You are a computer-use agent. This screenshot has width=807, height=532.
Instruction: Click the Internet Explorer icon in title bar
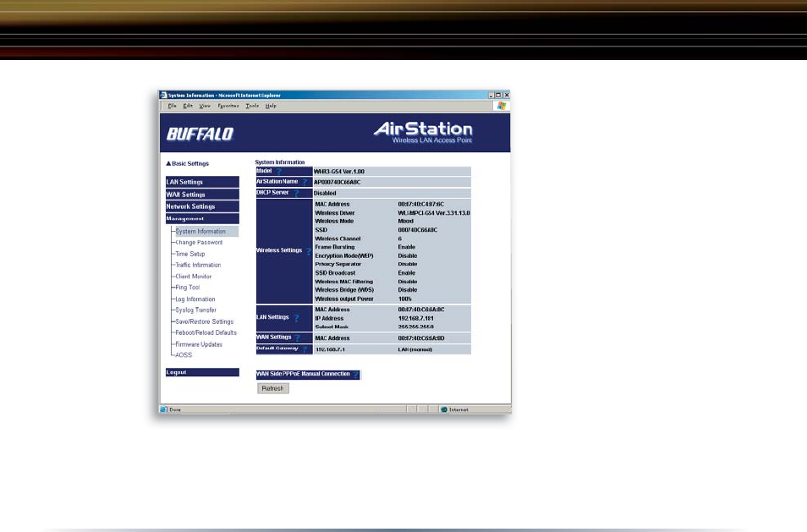[x=163, y=96]
